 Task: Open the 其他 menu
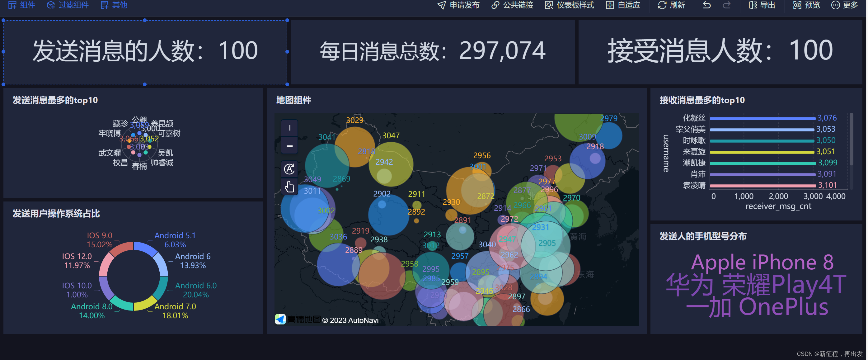coord(114,5)
